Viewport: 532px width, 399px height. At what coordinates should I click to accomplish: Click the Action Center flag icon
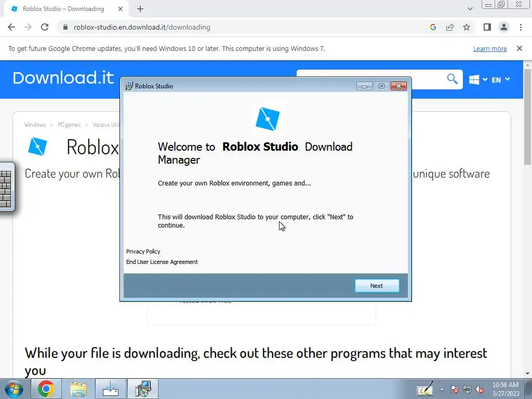[x=455, y=390]
